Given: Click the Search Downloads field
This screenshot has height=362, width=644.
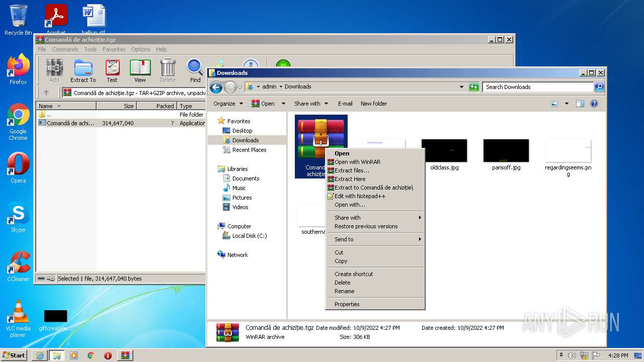Looking at the screenshot, I should coord(537,87).
